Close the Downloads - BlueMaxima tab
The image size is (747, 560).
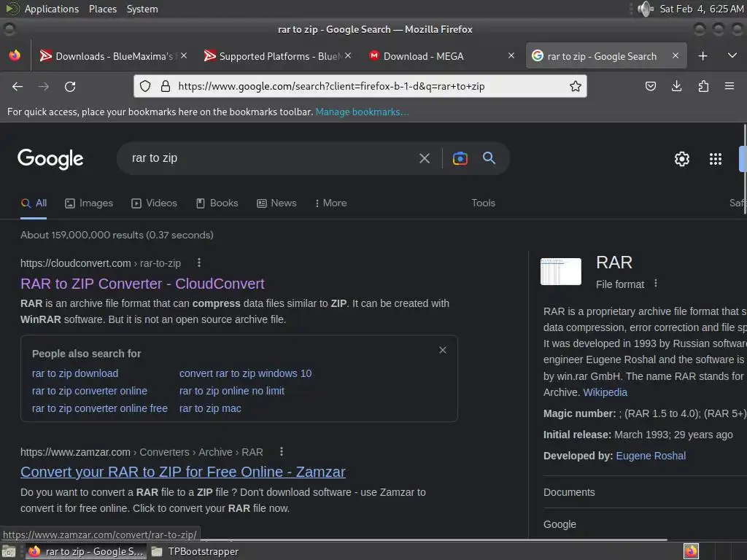tap(184, 55)
